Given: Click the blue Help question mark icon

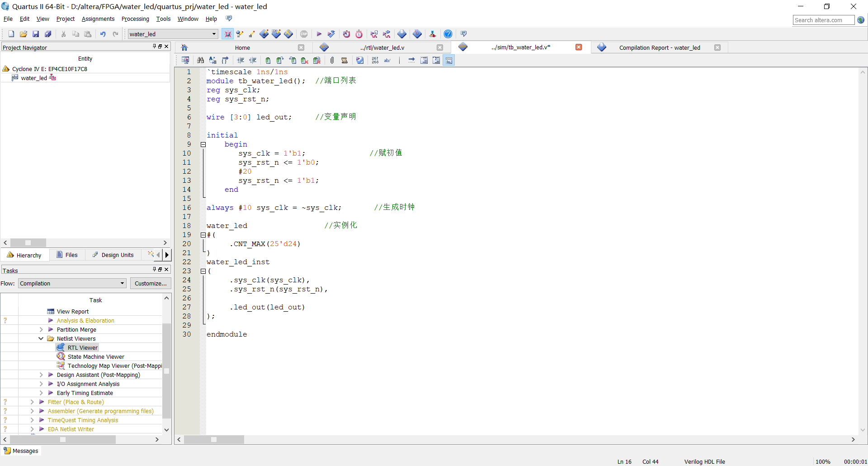Looking at the screenshot, I should click(x=448, y=34).
